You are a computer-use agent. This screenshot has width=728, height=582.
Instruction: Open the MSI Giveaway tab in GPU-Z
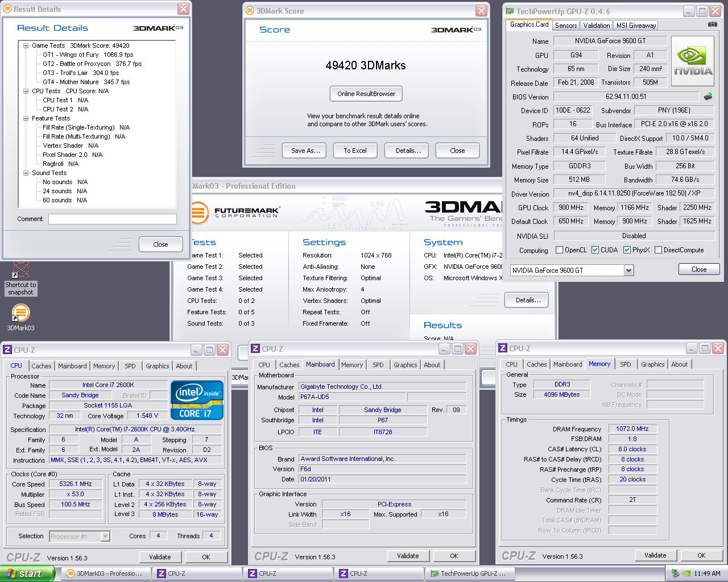(636, 26)
